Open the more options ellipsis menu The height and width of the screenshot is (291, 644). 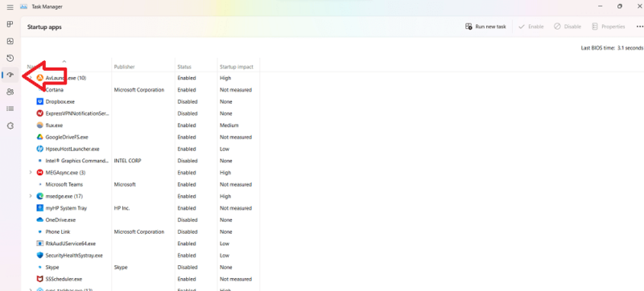(639, 27)
